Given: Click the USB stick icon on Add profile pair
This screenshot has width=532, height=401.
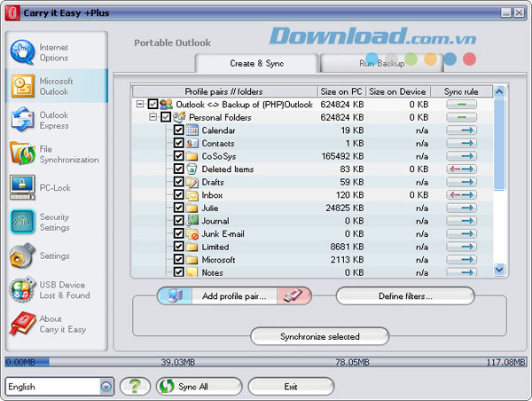Looking at the screenshot, I should coord(293,295).
